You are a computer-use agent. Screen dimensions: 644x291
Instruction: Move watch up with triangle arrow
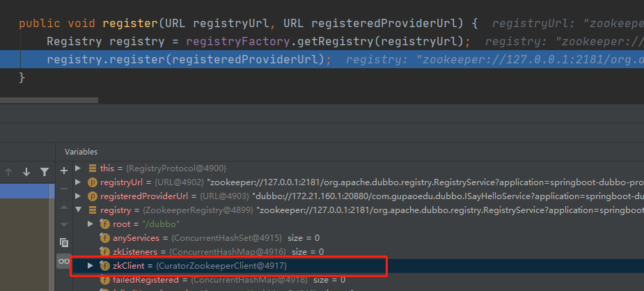(x=63, y=207)
